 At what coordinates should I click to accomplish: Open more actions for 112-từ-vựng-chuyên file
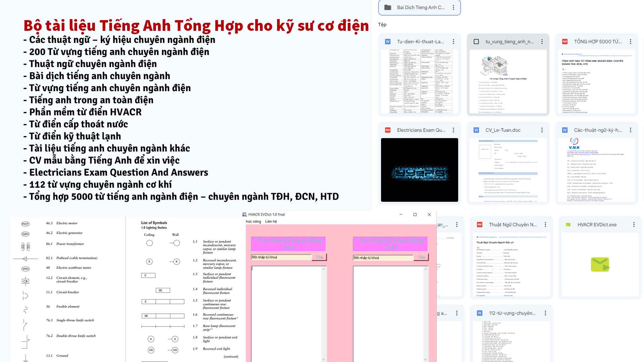point(545,313)
